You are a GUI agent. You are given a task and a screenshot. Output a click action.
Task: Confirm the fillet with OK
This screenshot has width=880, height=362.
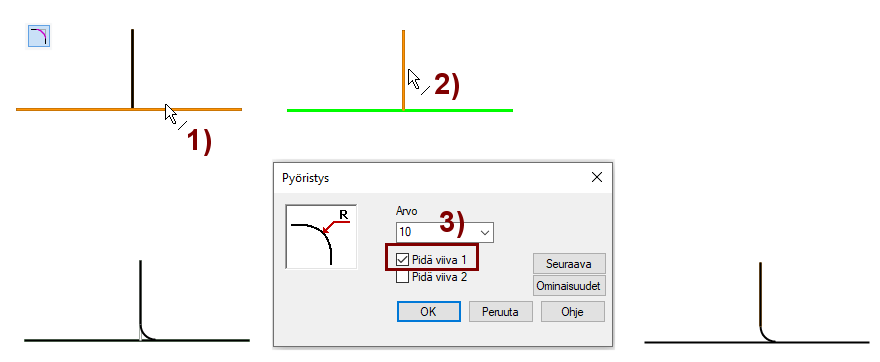(x=429, y=311)
